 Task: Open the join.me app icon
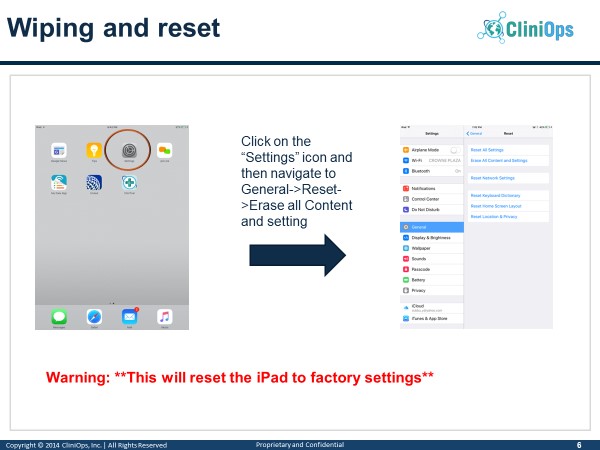coord(165,150)
